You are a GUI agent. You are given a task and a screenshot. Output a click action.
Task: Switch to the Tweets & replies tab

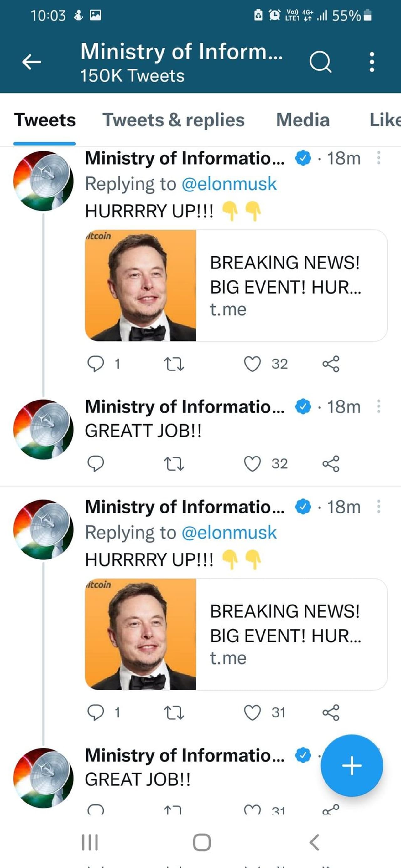173,120
